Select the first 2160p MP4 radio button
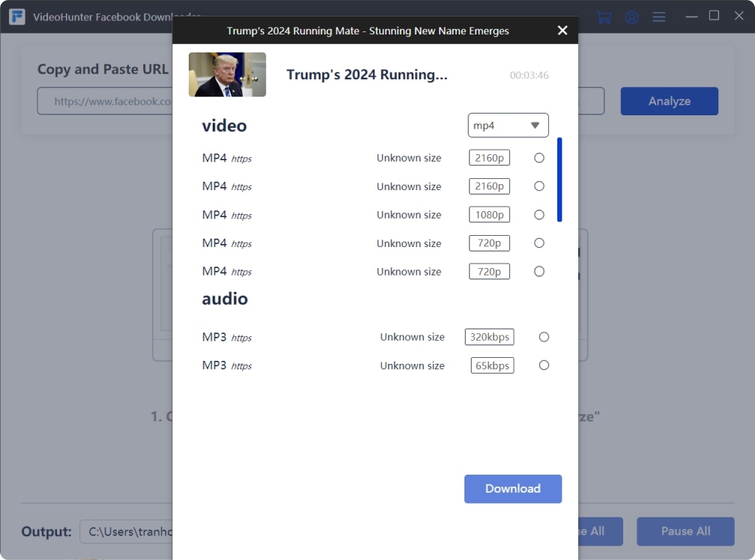 tap(539, 158)
